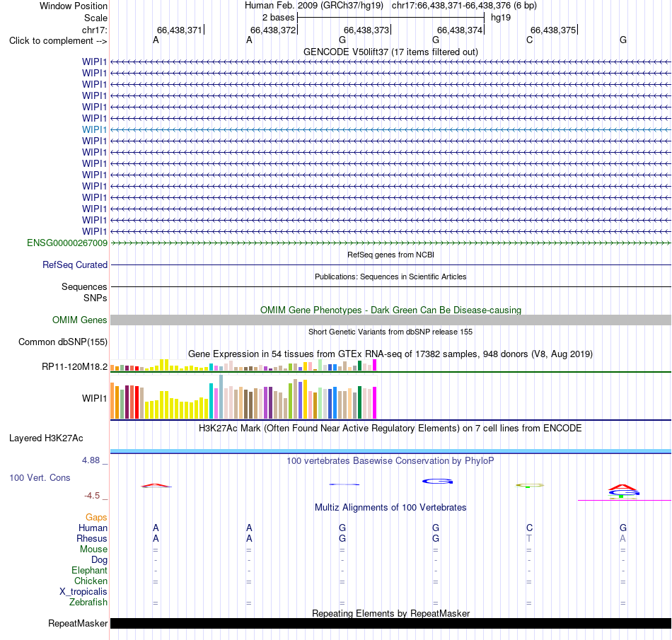The height and width of the screenshot is (640, 672).
Task: Click the '-4.5' PhyloP lower scale value
Action: click(x=92, y=496)
